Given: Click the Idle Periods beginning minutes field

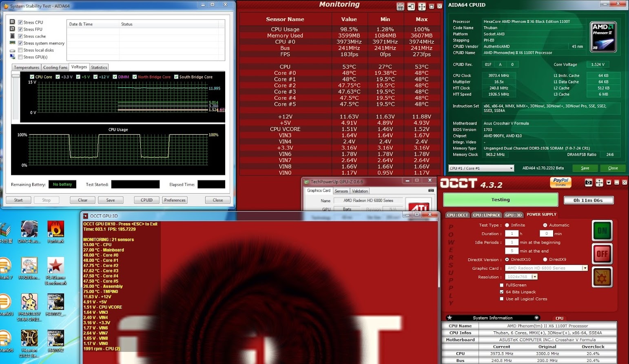Looking at the screenshot, I should 512,242.
